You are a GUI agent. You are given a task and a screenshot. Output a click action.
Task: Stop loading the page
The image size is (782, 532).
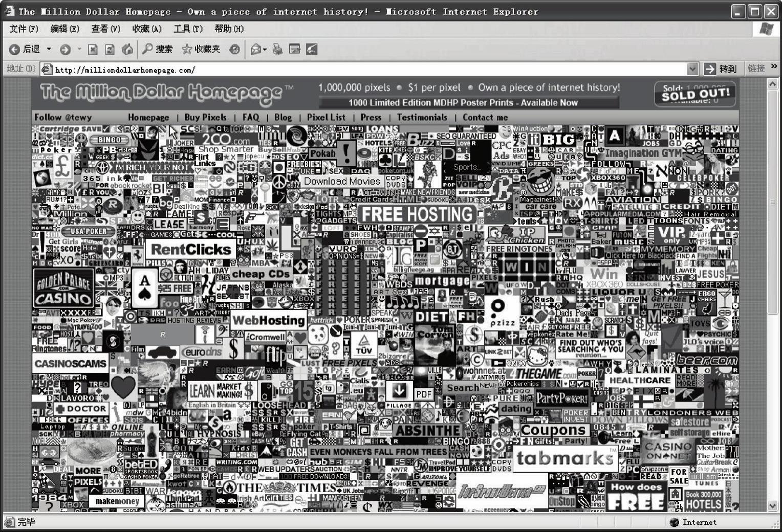[93, 49]
